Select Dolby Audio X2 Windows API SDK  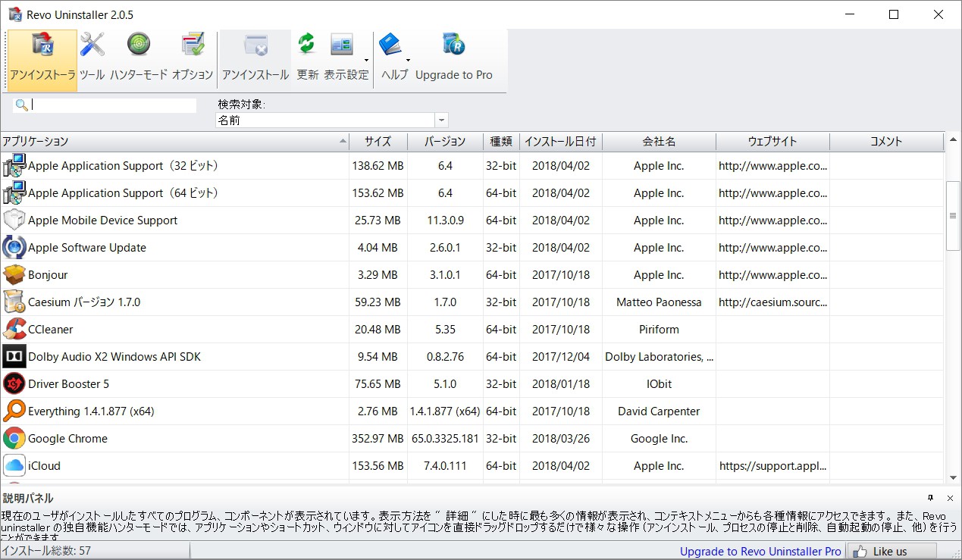114,357
